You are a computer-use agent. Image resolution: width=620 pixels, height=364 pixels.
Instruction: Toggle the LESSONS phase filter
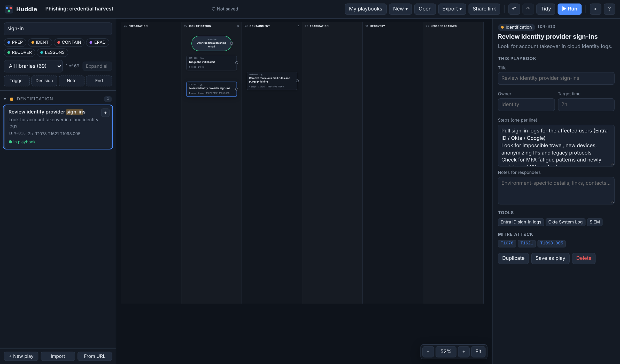click(x=52, y=52)
